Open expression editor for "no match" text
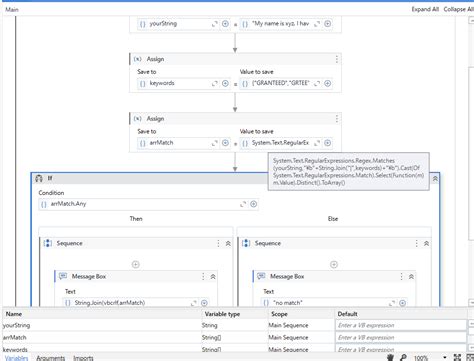The width and height of the screenshot is (474, 361). (392, 303)
